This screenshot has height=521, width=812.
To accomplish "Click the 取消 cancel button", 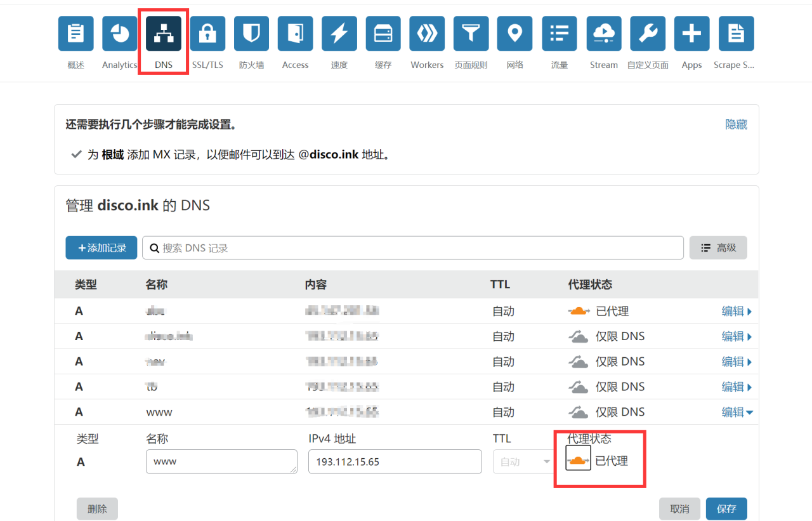I will (x=679, y=509).
